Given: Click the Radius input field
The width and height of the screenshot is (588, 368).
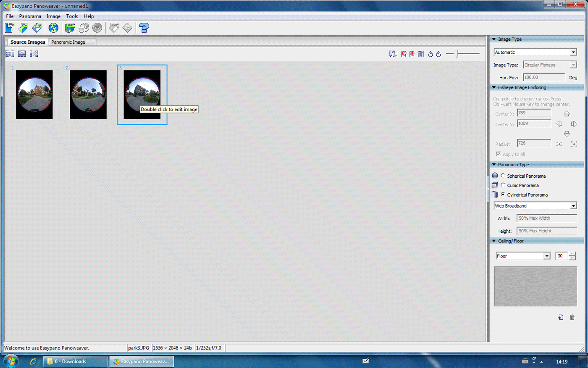Looking at the screenshot, I should (x=534, y=143).
